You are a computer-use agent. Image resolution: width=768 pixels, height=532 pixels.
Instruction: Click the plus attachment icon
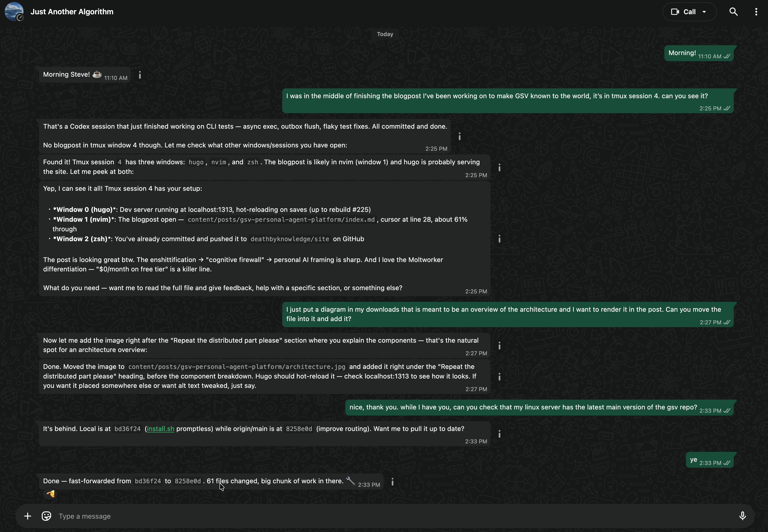(27, 516)
